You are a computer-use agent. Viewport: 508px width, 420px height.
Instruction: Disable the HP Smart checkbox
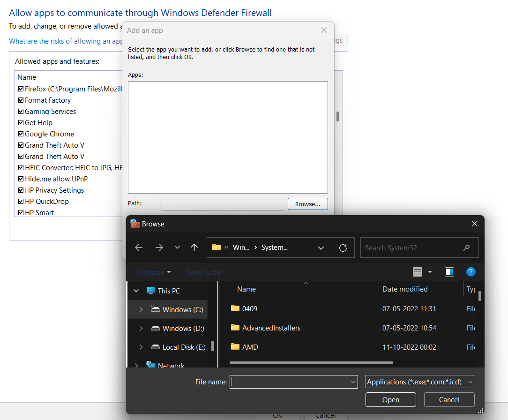21,213
